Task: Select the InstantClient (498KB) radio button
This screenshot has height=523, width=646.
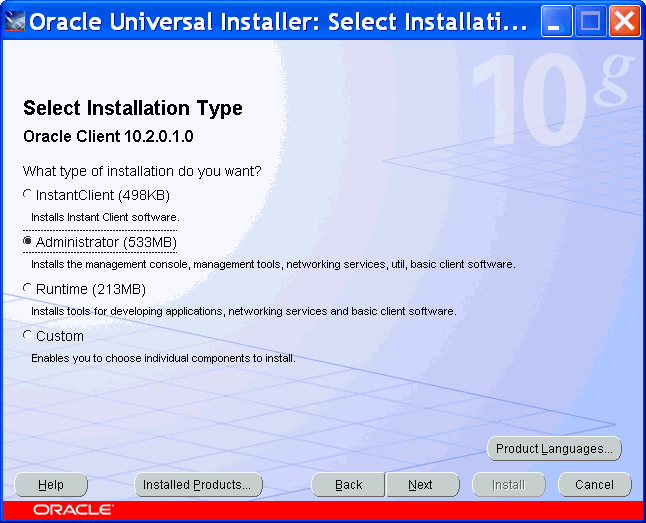Action: pyautogui.click(x=28, y=195)
